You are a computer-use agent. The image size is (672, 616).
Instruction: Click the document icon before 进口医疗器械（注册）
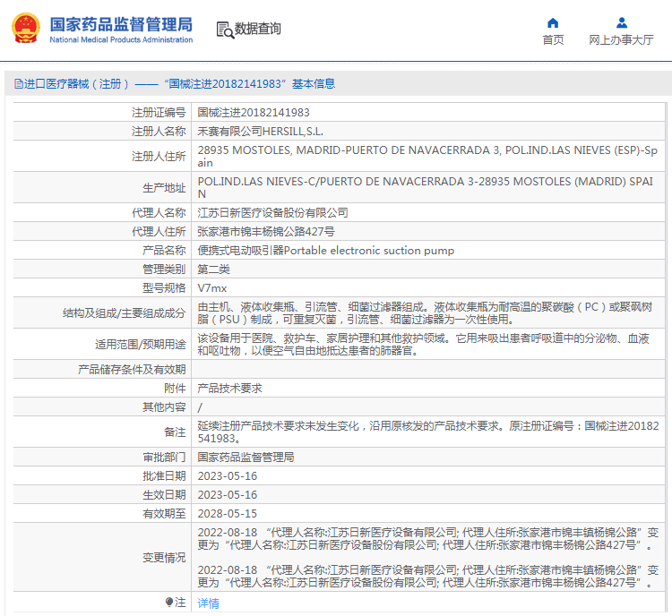(x=18, y=84)
